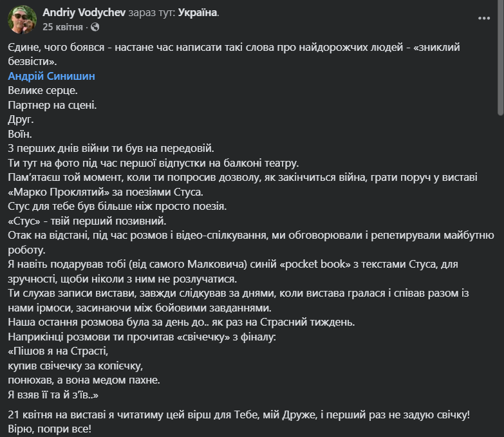Click the line "Велике серце."

tap(42, 90)
